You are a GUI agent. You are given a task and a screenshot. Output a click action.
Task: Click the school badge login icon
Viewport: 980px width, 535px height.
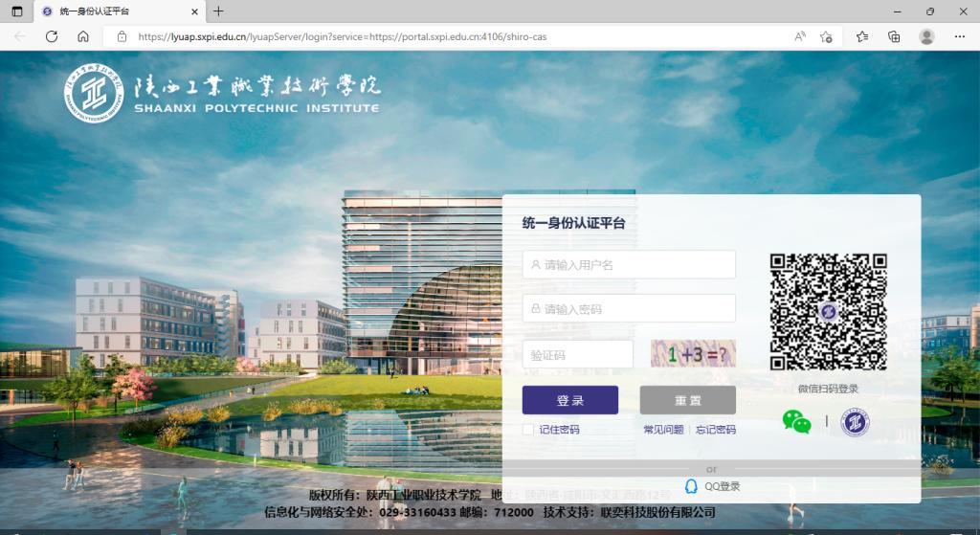(855, 421)
